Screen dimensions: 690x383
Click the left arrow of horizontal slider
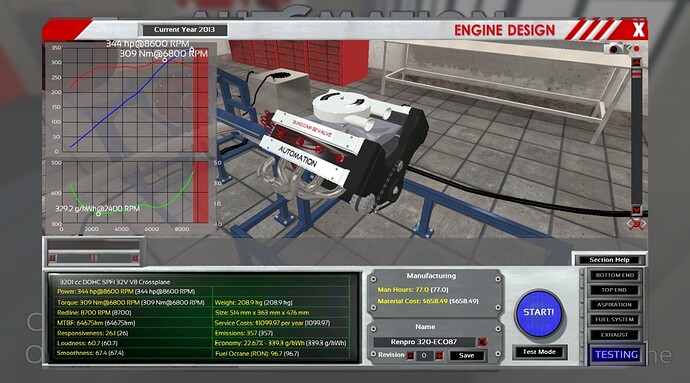point(53,258)
